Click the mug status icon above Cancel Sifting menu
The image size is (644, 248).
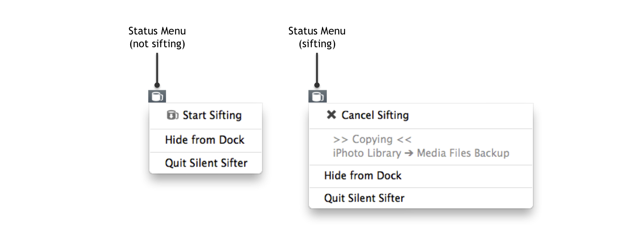317,97
